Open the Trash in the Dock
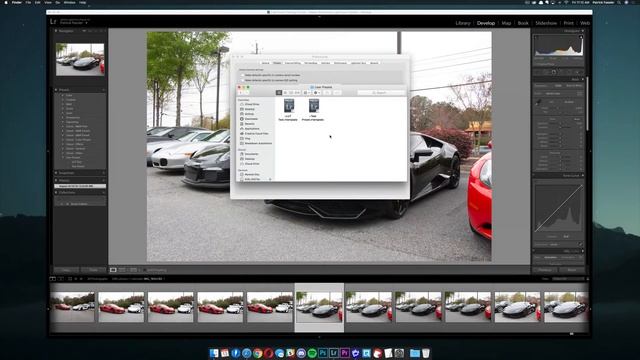This screenshot has height=360, width=640. (425, 353)
